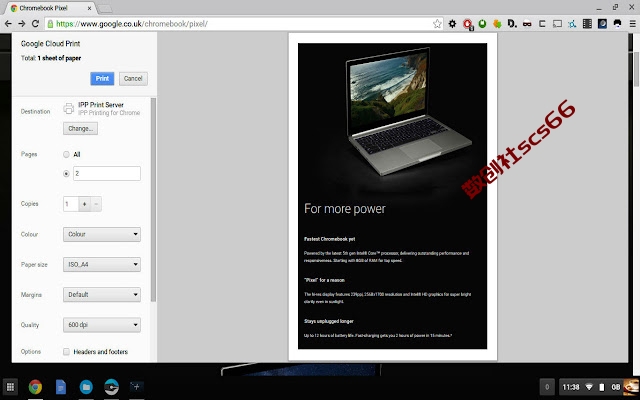Click the grey 'C' bracket extension icon

tap(542, 24)
